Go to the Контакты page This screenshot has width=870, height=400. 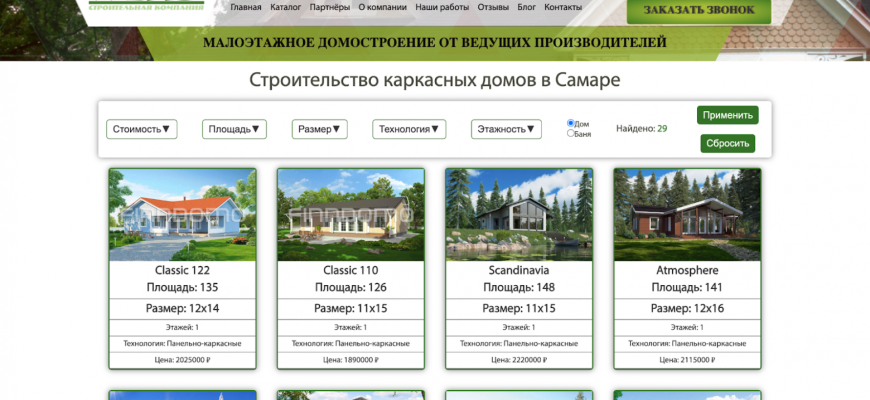pyautogui.click(x=564, y=7)
